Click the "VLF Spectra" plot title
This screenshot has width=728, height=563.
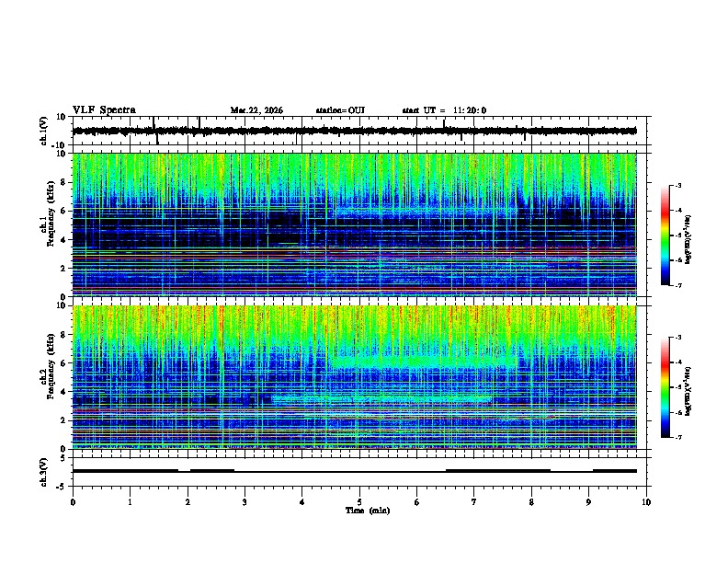pos(104,110)
